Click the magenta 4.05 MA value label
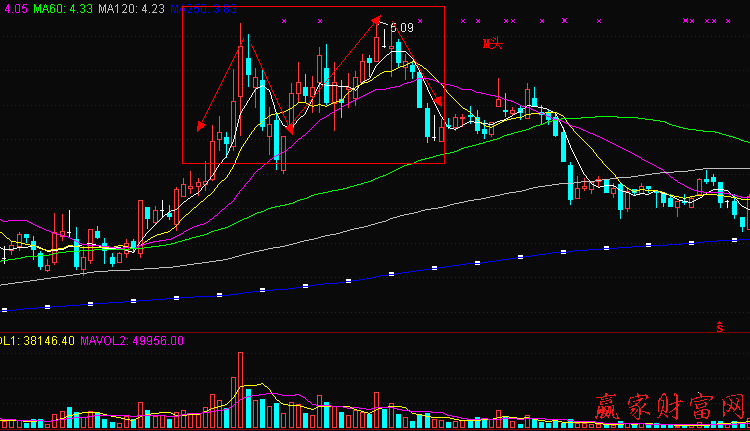 tap(11, 8)
